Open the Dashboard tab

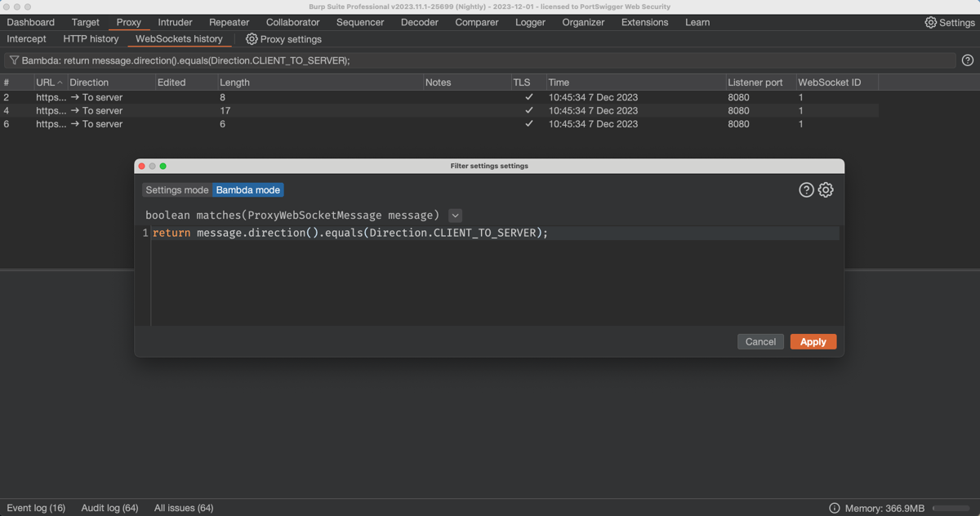pyautogui.click(x=30, y=22)
